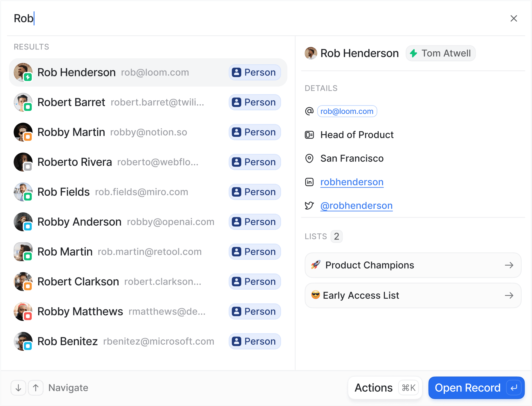Screen dimensions: 532x406
Task: Open the Product Champions list arrow
Action: click(509, 265)
